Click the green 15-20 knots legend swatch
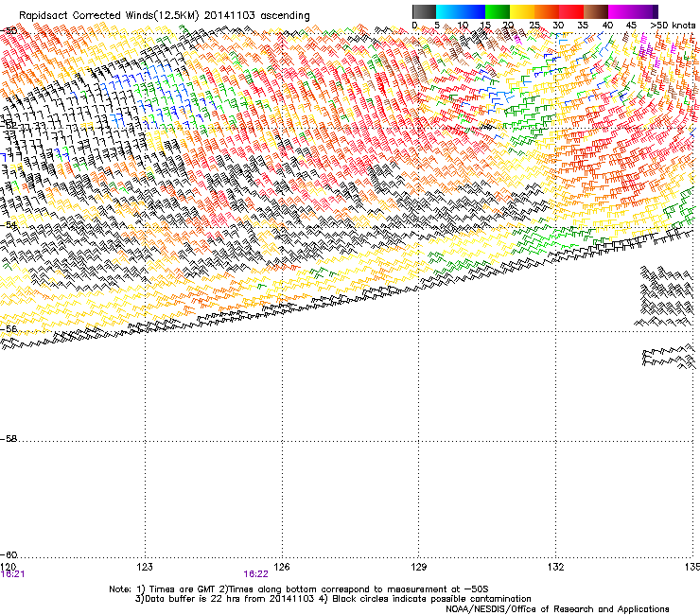The width and height of the screenshot is (700, 615). click(498, 11)
